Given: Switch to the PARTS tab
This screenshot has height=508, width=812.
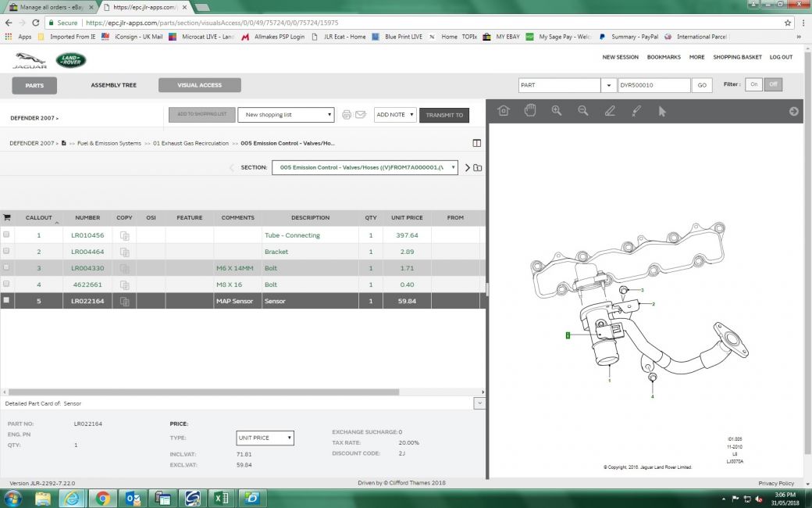Looking at the screenshot, I should pyautogui.click(x=34, y=85).
